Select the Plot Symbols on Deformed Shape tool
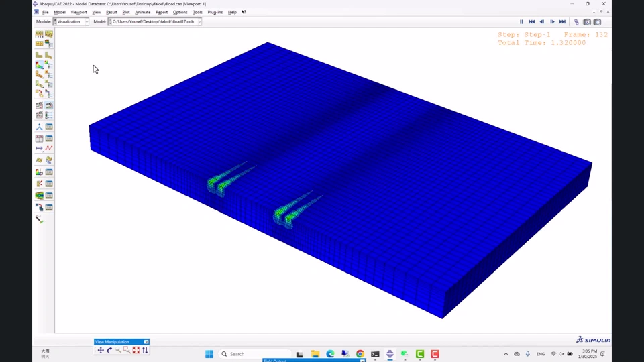This screenshot has height=362, width=644. (x=39, y=74)
